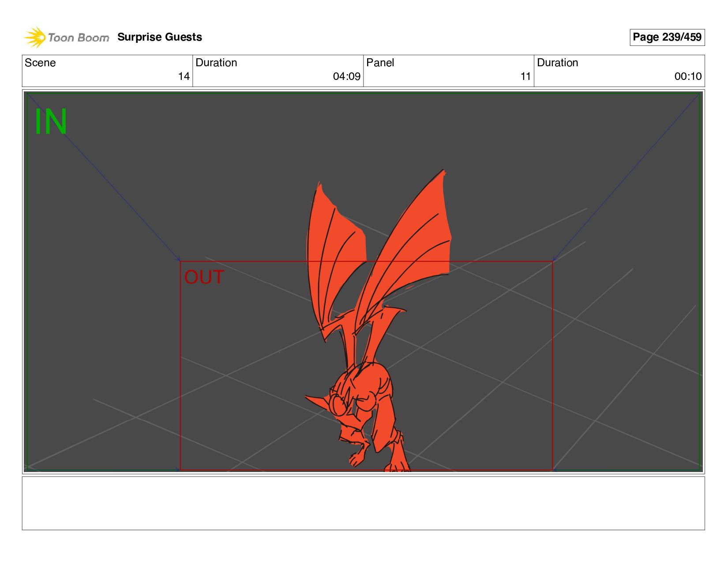Click the Toon Boom logo
Screen dimensions: 728x563
click(66, 38)
